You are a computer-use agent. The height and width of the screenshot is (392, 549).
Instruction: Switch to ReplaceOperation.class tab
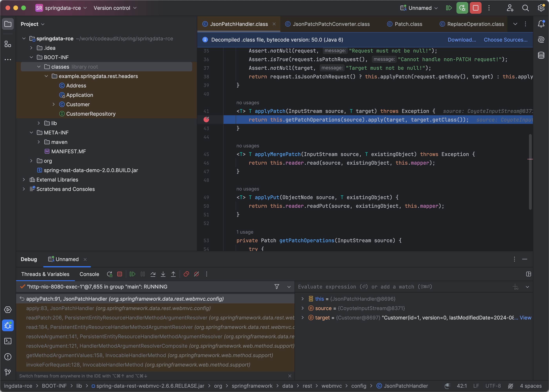[472, 24]
